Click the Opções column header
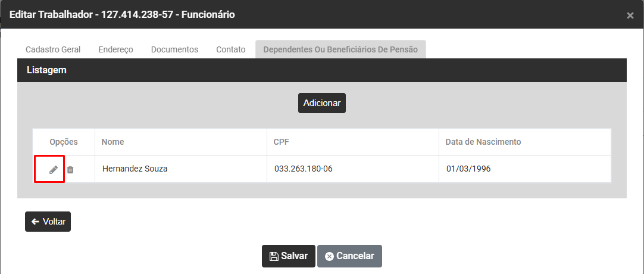 pyautogui.click(x=64, y=142)
